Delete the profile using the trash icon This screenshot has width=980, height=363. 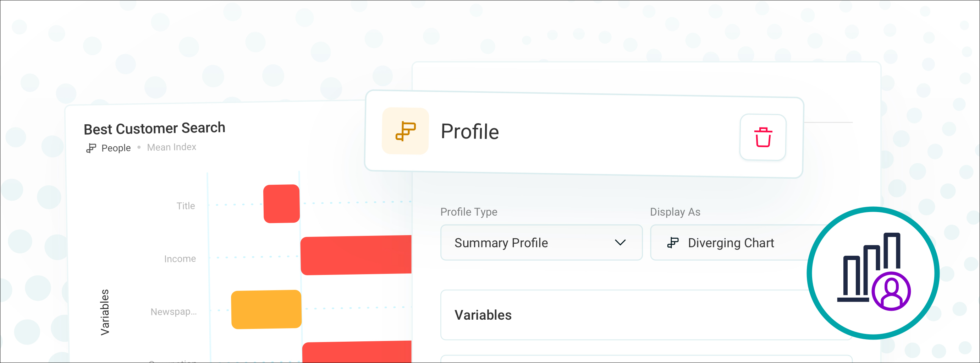click(x=763, y=137)
